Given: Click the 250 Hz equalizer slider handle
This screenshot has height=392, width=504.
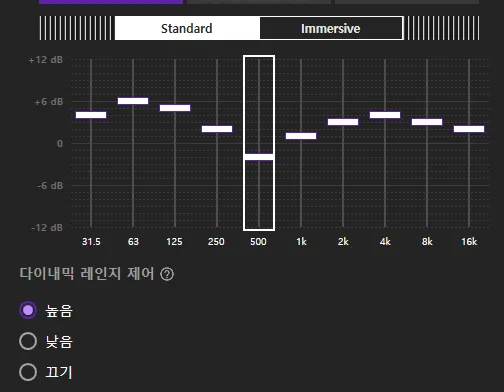Looking at the screenshot, I should pyautogui.click(x=217, y=129).
